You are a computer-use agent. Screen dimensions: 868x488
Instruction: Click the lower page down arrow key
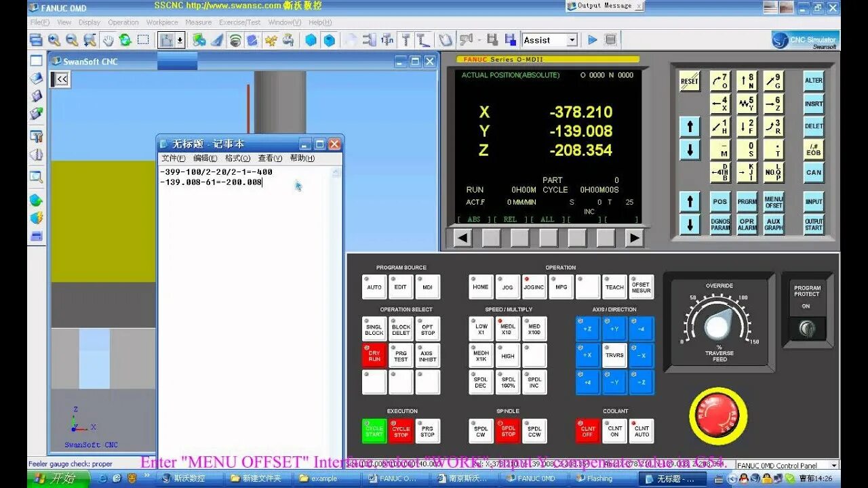[x=690, y=224]
